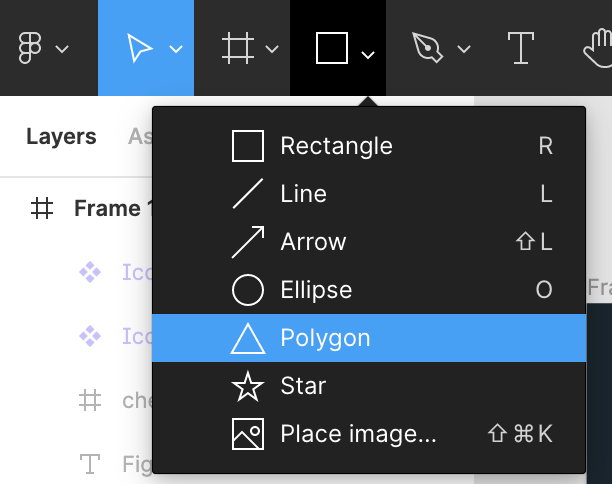Click the Rectangle shape tool icon
This screenshot has height=484, width=612.
[331, 47]
